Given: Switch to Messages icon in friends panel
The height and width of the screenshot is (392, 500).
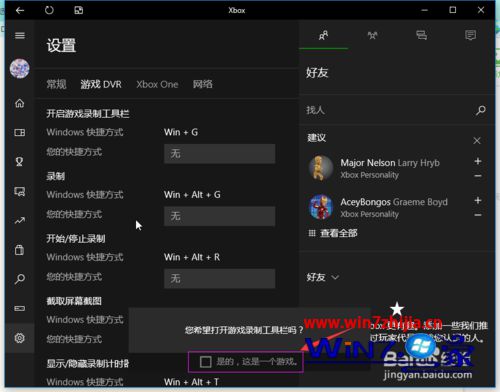Looking at the screenshot, I should click(x=421, y=35).
